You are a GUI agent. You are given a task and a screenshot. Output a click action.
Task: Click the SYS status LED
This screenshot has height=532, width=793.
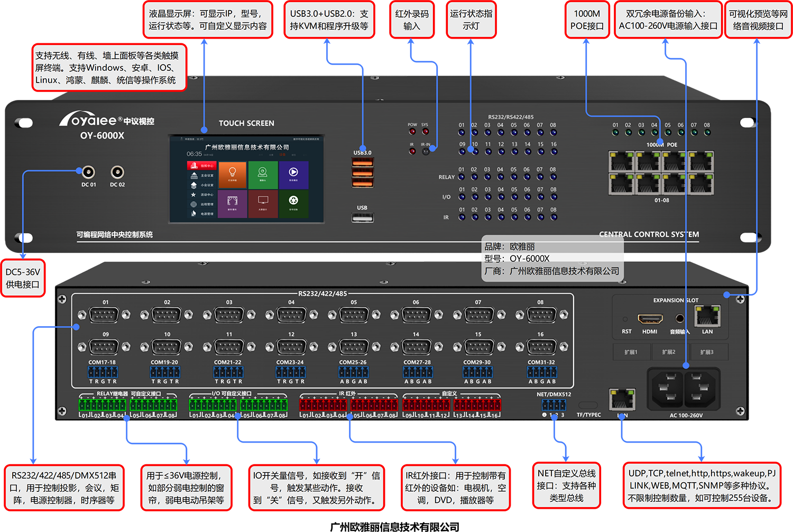point(425,132)
